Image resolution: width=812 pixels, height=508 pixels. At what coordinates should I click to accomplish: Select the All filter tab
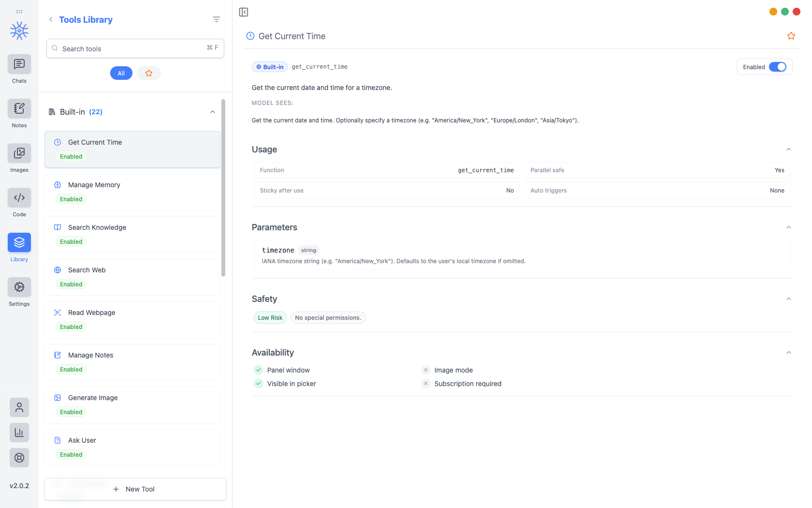pyautogui.click(x=121, y=73)
